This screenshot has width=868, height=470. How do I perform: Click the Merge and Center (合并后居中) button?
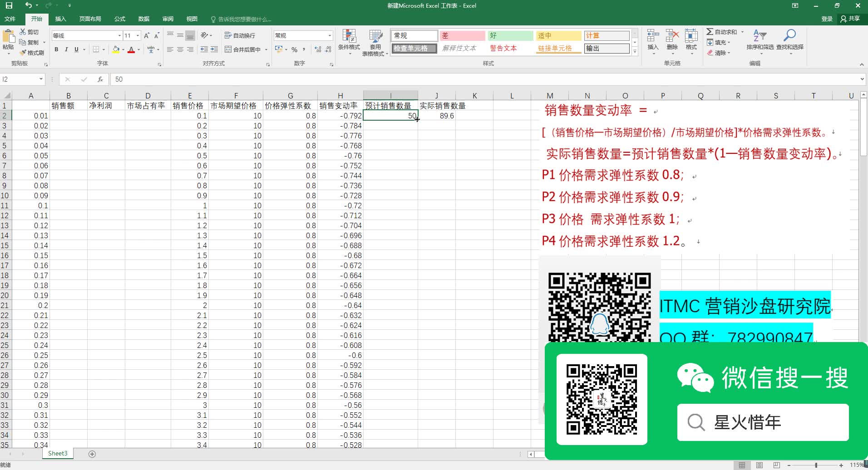point(243,49)
